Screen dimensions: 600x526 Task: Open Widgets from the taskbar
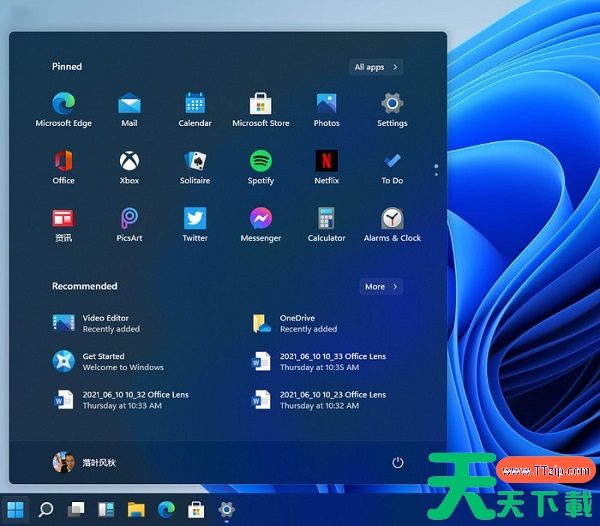[106, 510]
